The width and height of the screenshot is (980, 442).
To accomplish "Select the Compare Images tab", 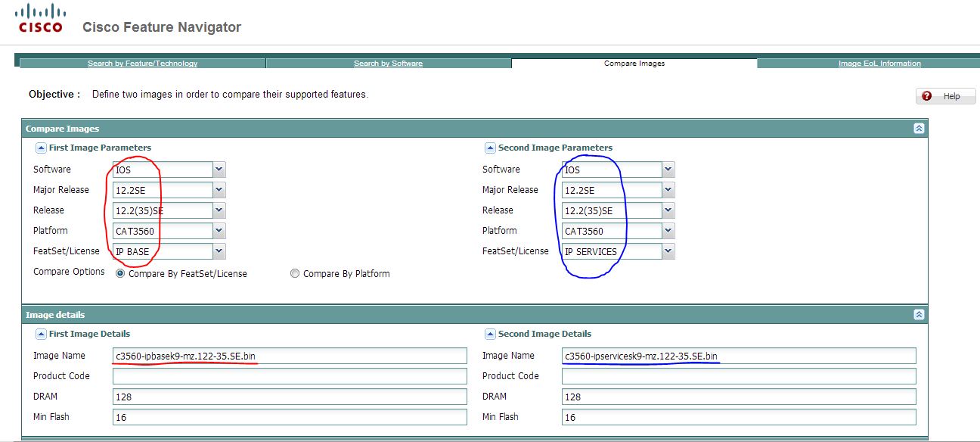I will (634, 64).
